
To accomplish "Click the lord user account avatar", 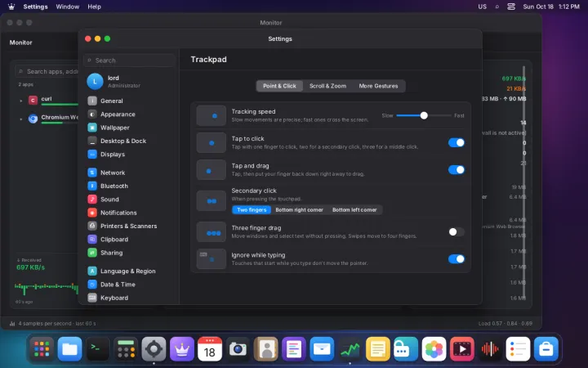I will [x=95, y=82].
